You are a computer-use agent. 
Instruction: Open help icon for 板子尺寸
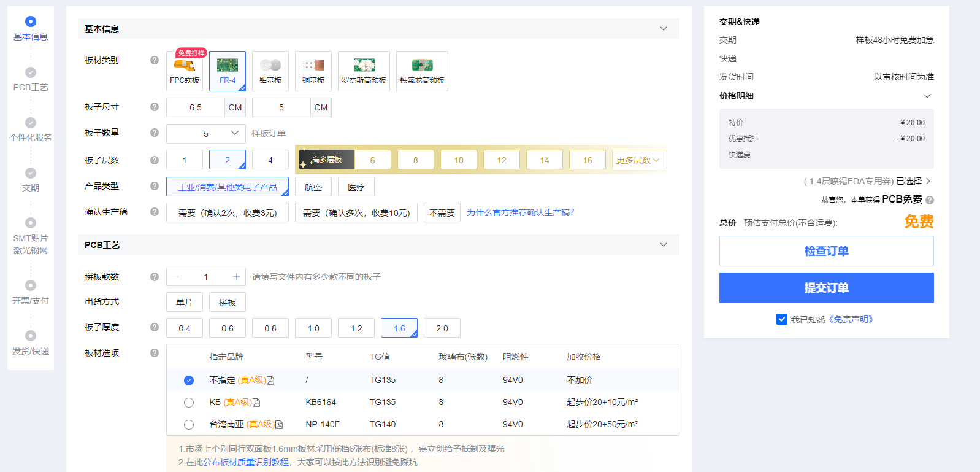coord(155,107)
